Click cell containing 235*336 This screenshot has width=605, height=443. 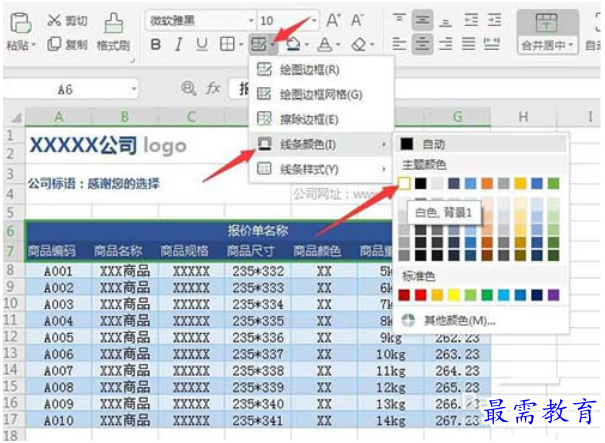click(x=258, y=337)
